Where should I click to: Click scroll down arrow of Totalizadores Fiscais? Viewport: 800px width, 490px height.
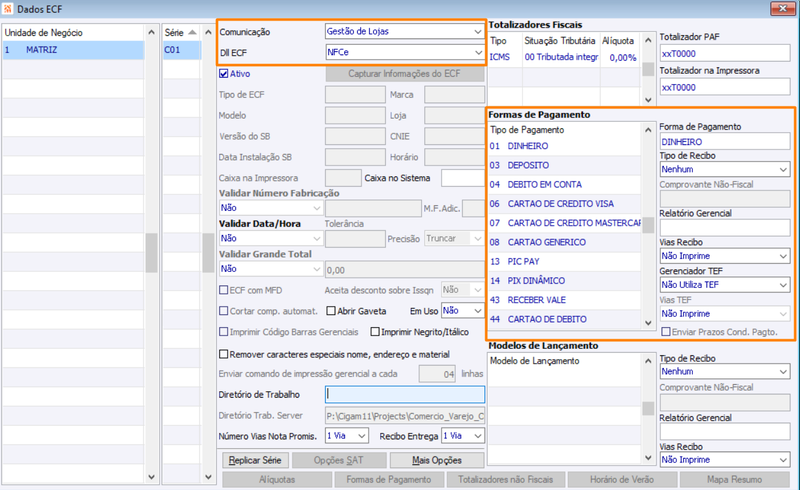coord(648,100)
